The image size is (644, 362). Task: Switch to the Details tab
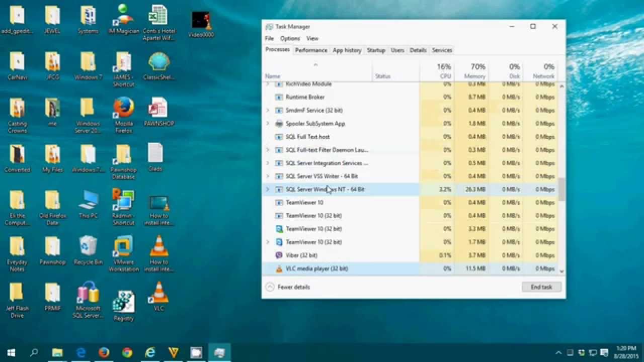(x=418, y=50)
